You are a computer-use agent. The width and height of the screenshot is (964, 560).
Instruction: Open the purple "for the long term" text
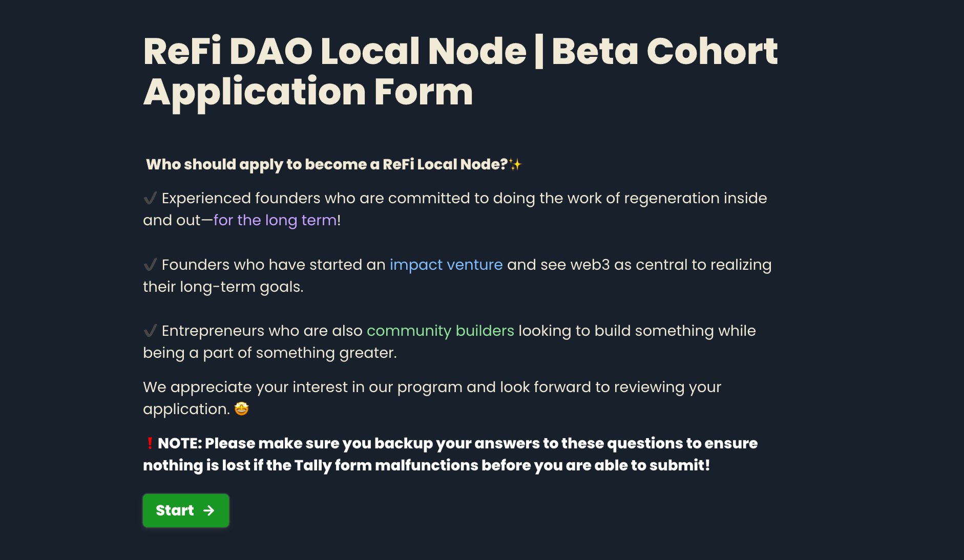point(275,220)
